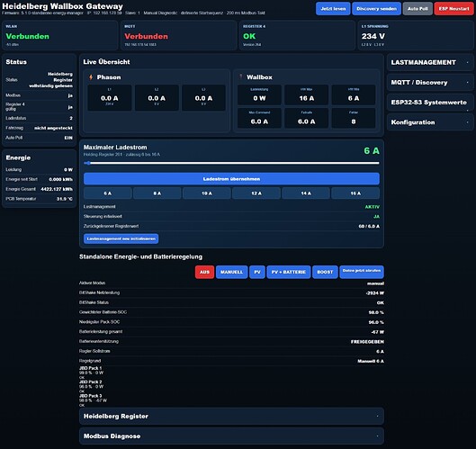
Task: Click the Ladeleistung 0 W card
Action: pyautogui.click(x=259, y=95)
